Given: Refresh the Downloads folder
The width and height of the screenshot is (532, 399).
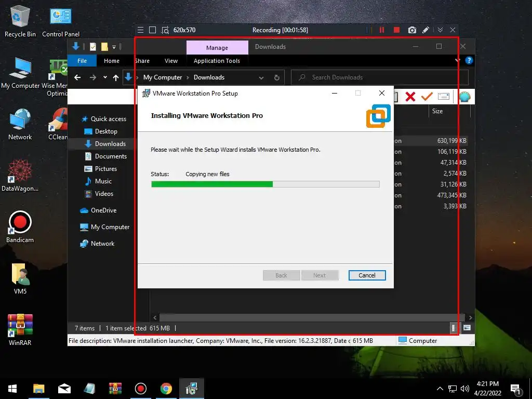Looking at the screenshot, I should tap(276, 78).
